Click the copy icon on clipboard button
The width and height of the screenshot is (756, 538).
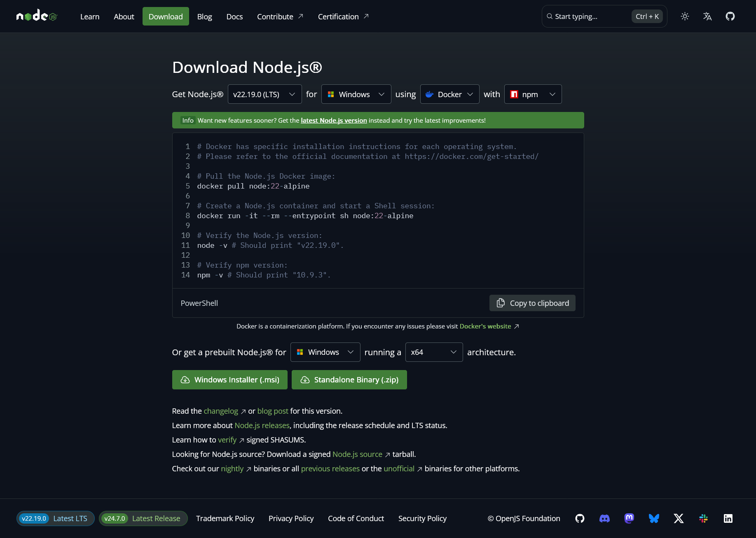click(x=501, y=303)
